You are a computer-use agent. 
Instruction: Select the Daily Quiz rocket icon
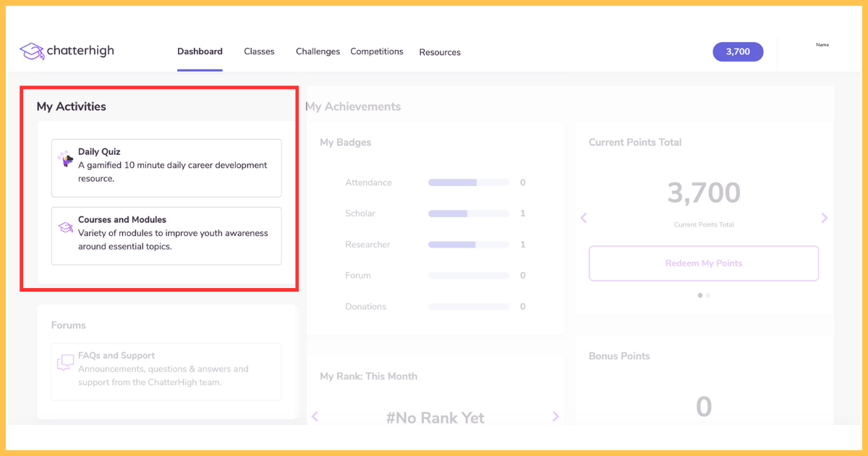click(x=64, y=156)
